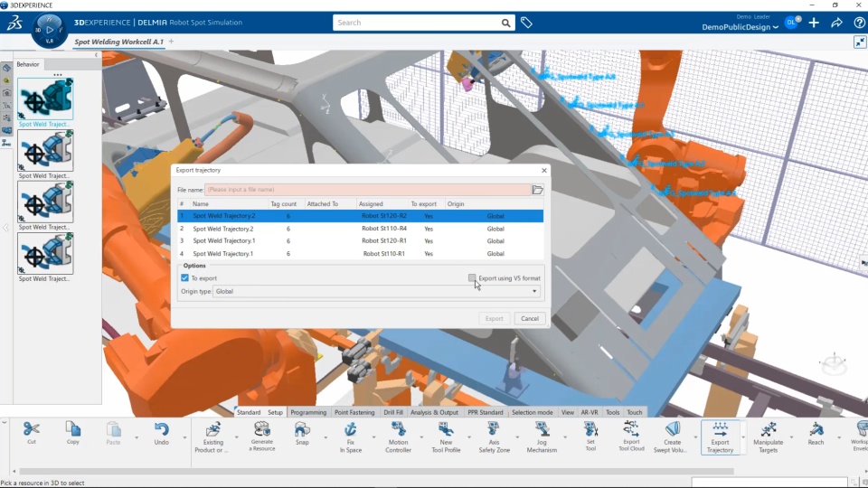Click the Set Tool icon
Viewport: 868px width, 488px height.
590,436
